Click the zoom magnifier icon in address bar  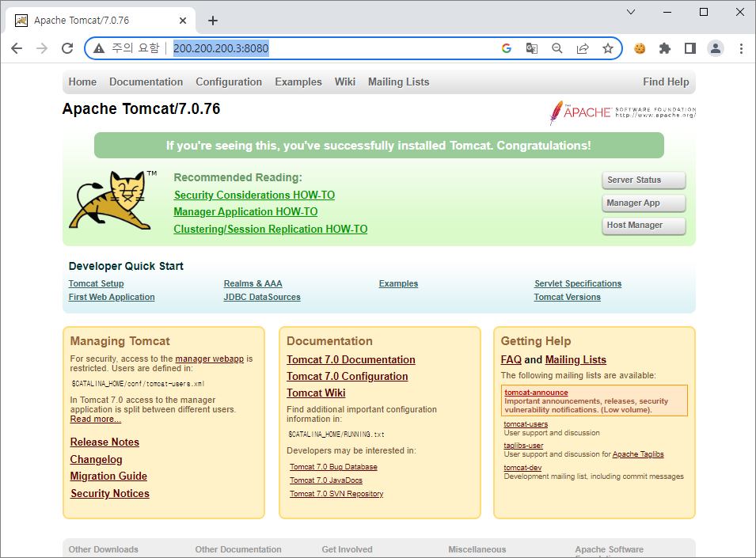pos(557,48)
